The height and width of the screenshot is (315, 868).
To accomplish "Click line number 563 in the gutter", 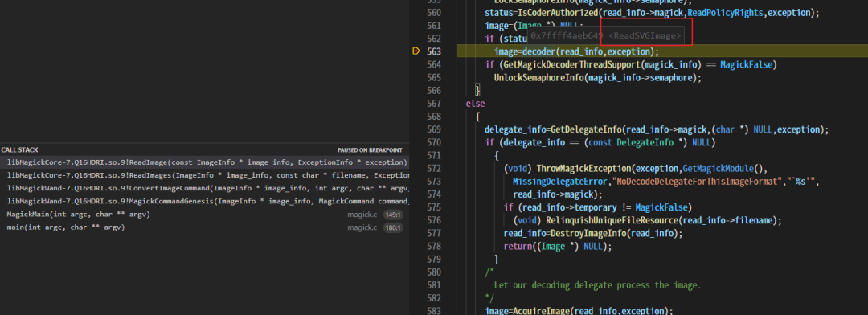I will point(434,51).
